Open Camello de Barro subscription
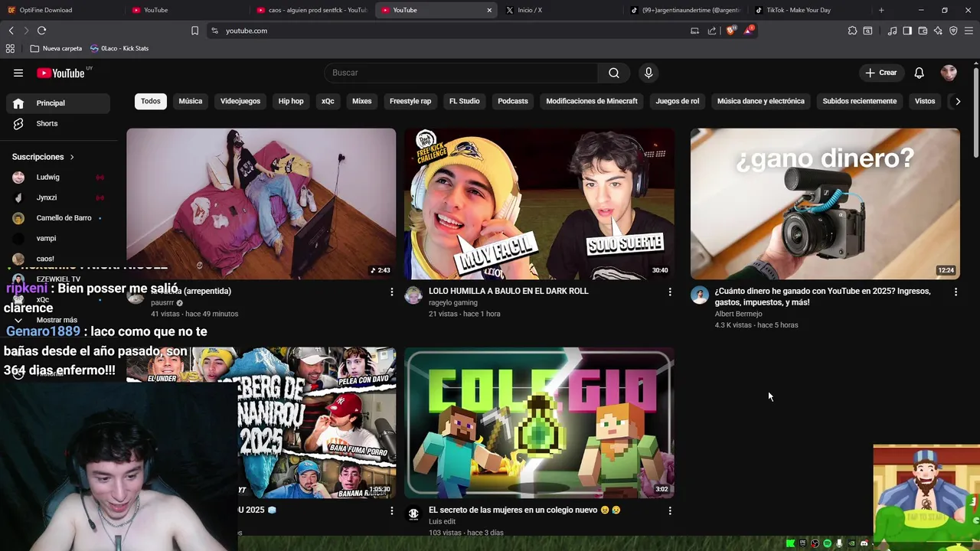Viewport: 980px width, 551px height. pyautogui.click(x=58, y=218)
